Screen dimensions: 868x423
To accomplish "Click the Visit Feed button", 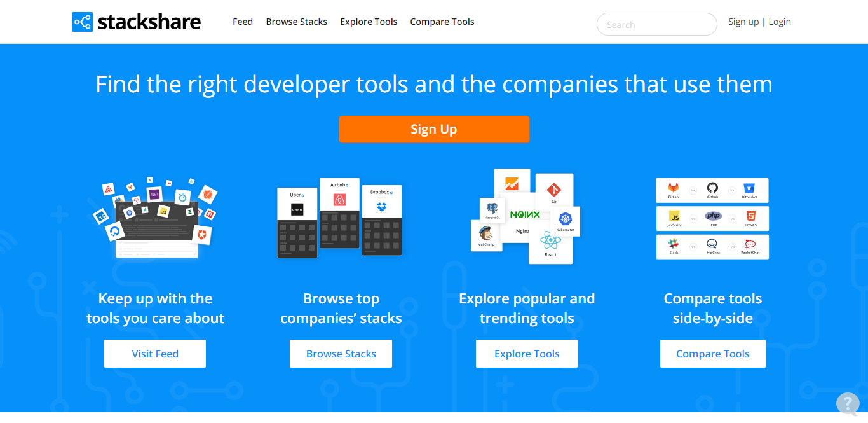I will click(155, 354).
